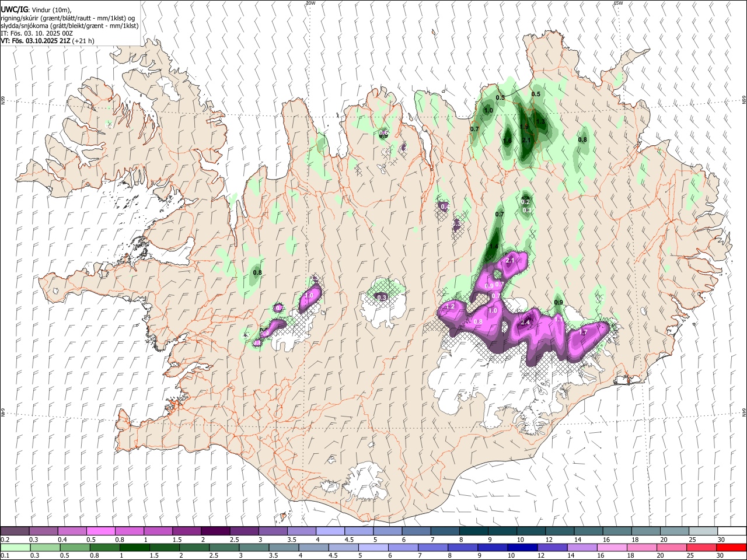Viewport: 747px width, 560px height.
Task: Click the green '2.1' value in the northeast
Action: [526, 140]
